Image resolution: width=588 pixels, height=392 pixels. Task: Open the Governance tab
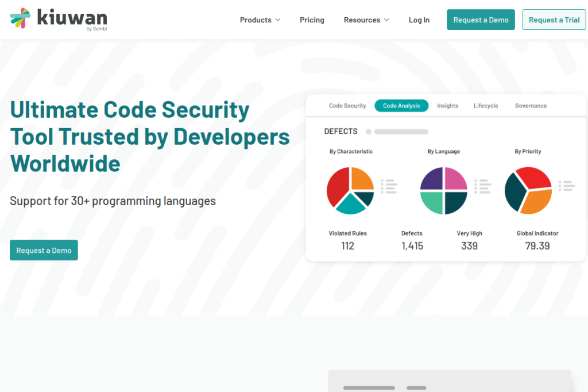click(531, 106)
